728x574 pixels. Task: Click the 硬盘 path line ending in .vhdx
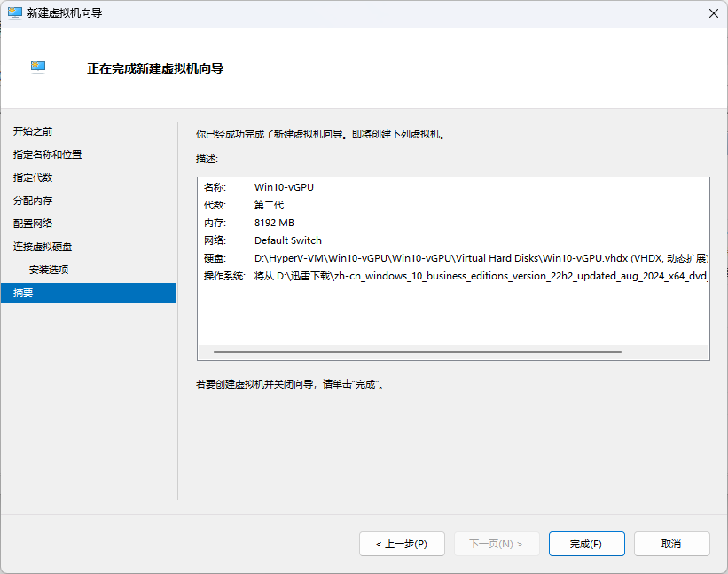[x=479, y=258]
